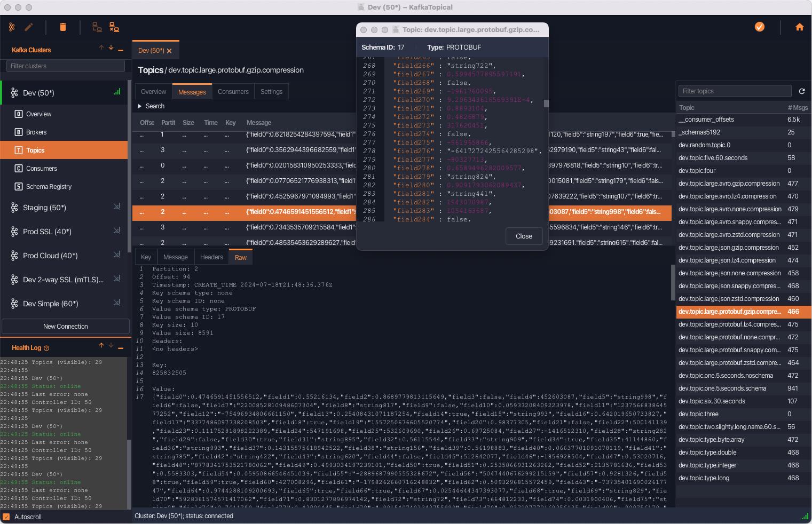
Task: Click the Health Log scrollbar thumb
Action: coord(129,473)
